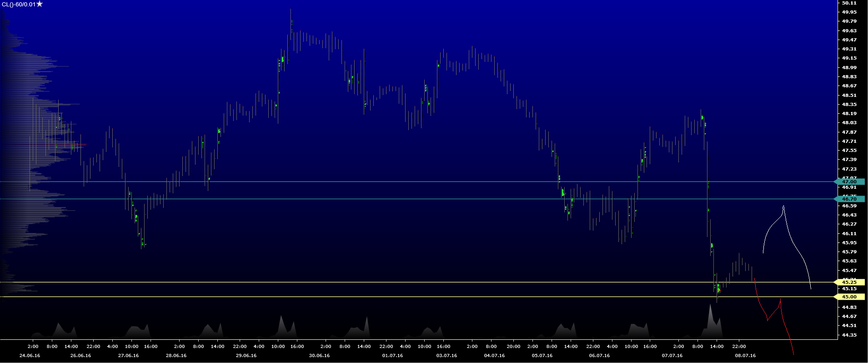
Task: Click the 48.03 label on the price axis
Action: click(849, 123)
